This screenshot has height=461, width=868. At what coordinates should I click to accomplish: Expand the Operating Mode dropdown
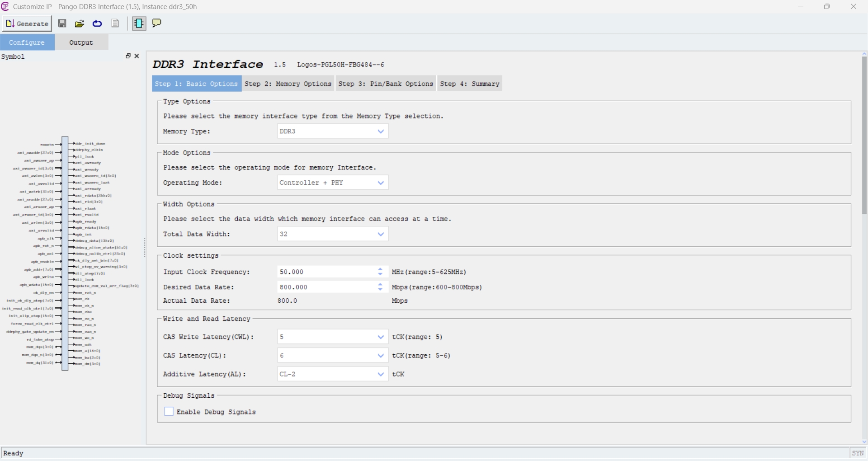[x=333, y=183]
